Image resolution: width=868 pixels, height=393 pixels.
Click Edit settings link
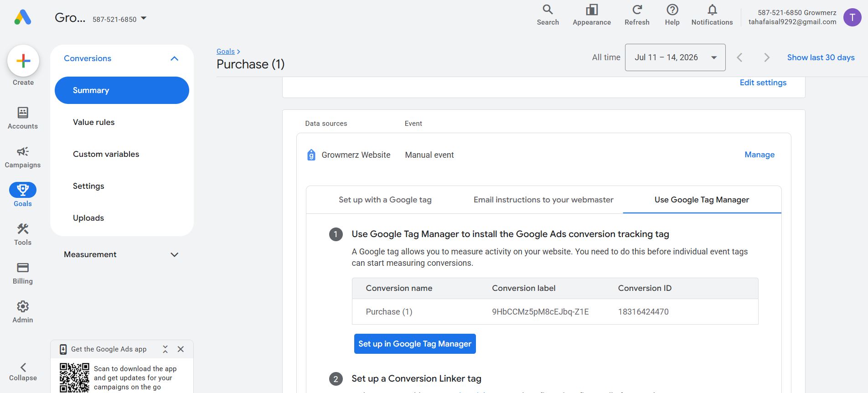point(763,83)
